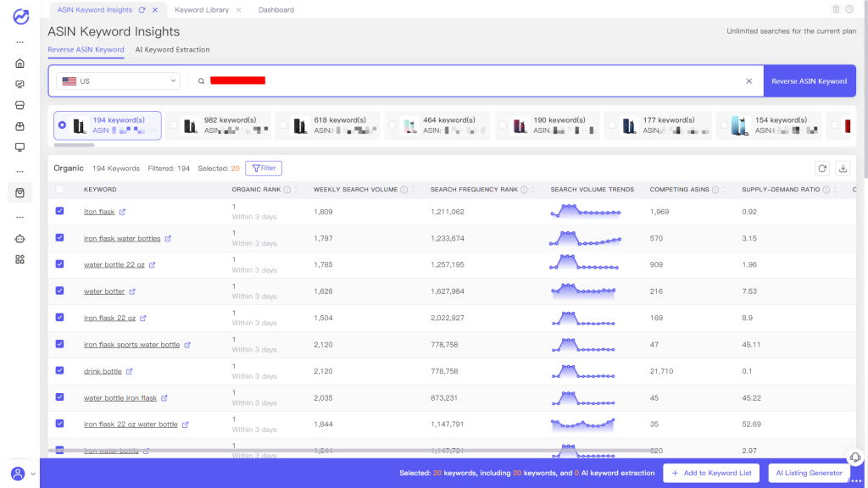Viewport: 868px width, 488px height.
Task: Open the clock history icon at top right
Action: click(x=849, y=9)
